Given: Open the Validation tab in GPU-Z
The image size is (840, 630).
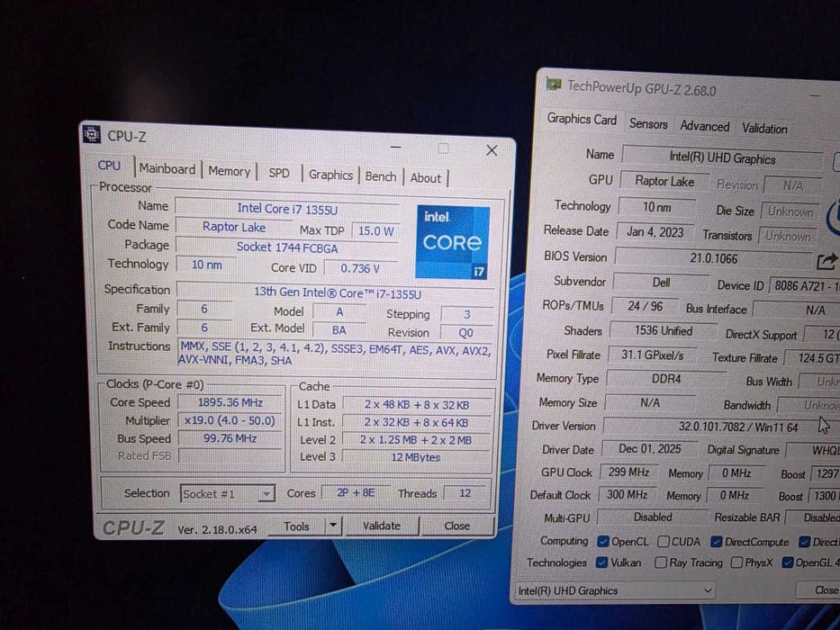Looking at the screenshot, I should tap(764, 129).
